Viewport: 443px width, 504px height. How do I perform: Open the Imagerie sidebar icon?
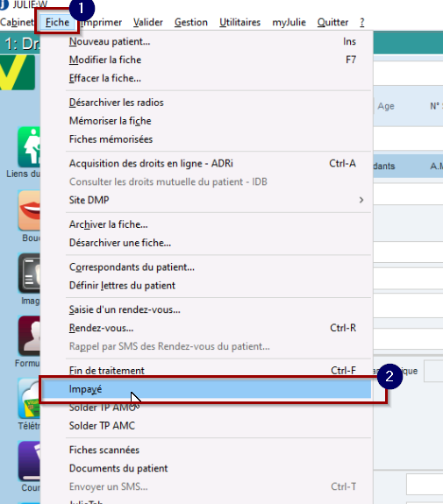(29, 273)
